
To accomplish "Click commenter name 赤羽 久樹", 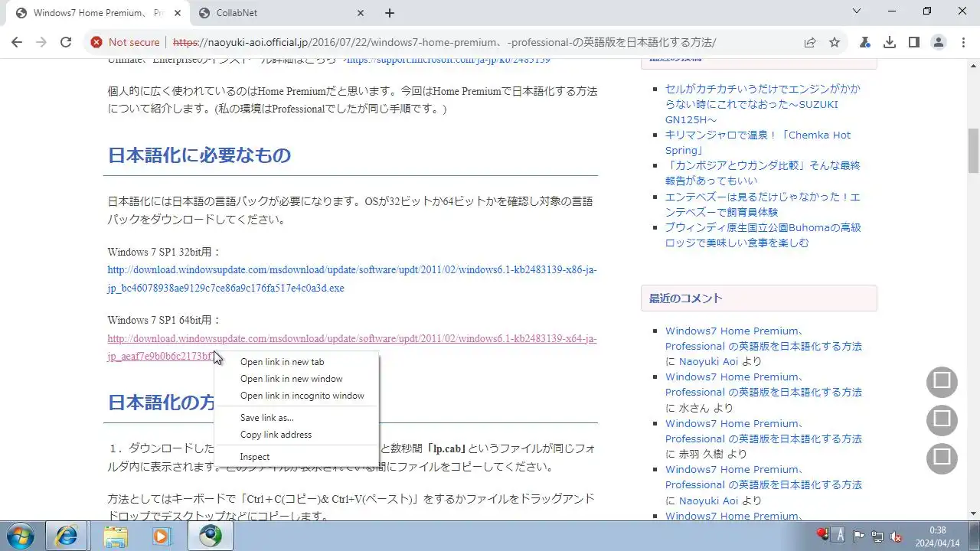I will (703, 454).
